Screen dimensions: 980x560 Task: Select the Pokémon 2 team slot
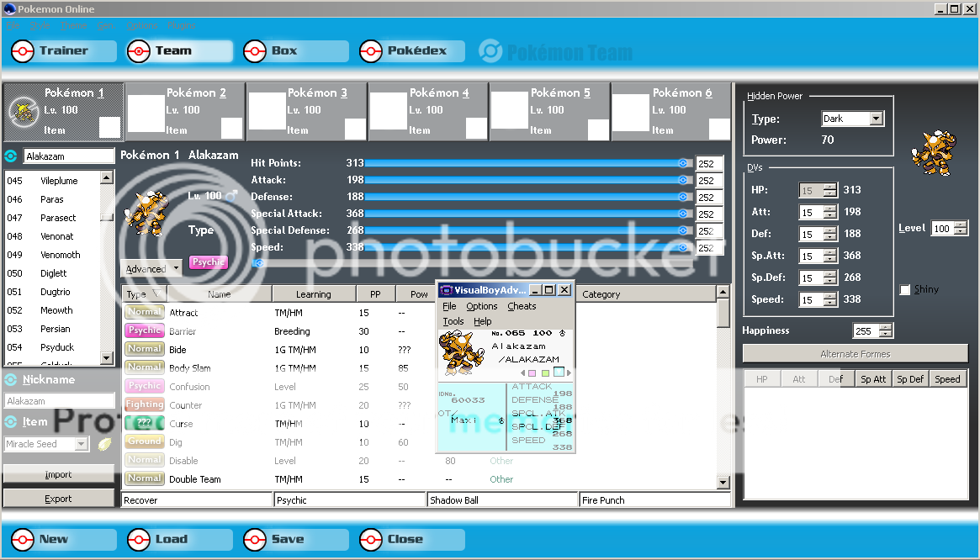coord(185,112)
